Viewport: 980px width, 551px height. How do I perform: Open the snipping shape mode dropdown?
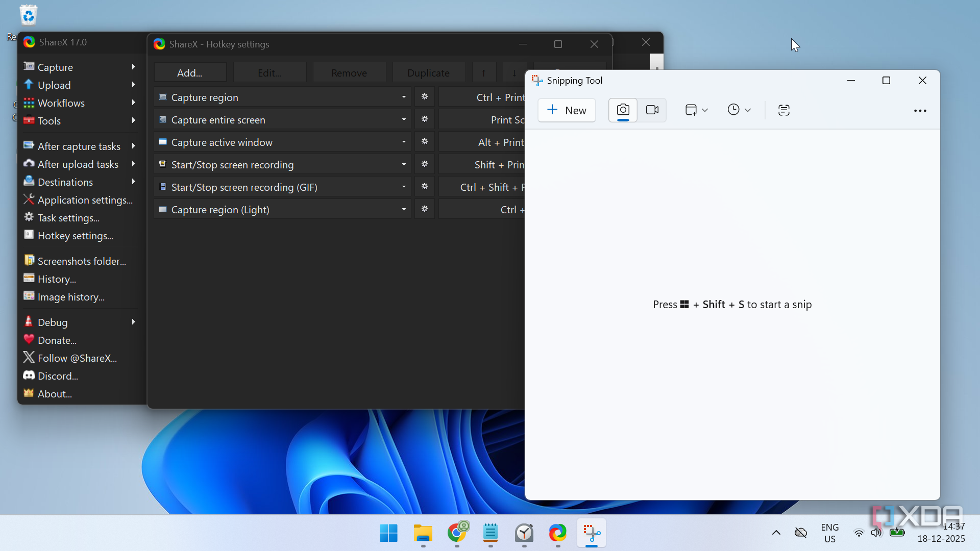pos(696,110)
